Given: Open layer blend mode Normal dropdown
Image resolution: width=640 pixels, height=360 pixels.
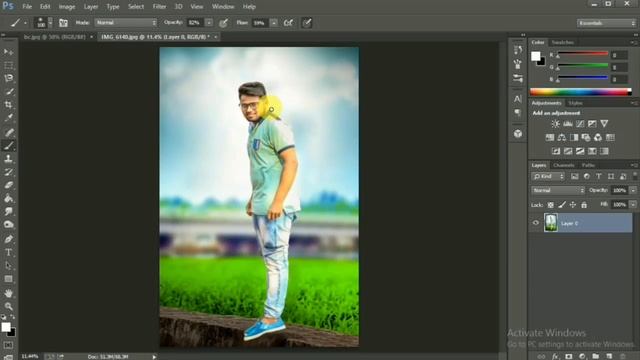Looking at the screenshot, I should tap(558, 190).
